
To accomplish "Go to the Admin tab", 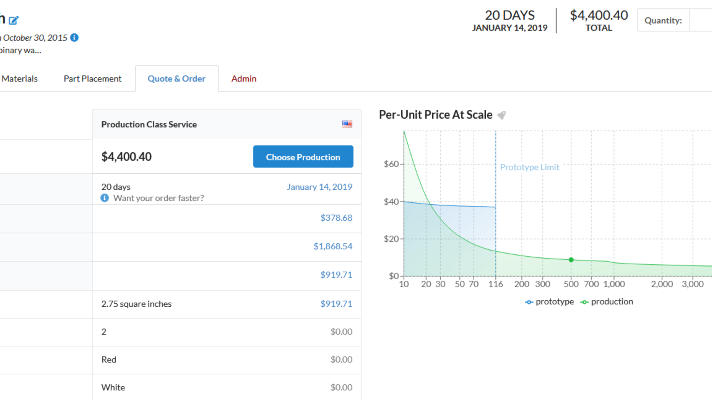I will pyautogui.click(x=244, y=79).
